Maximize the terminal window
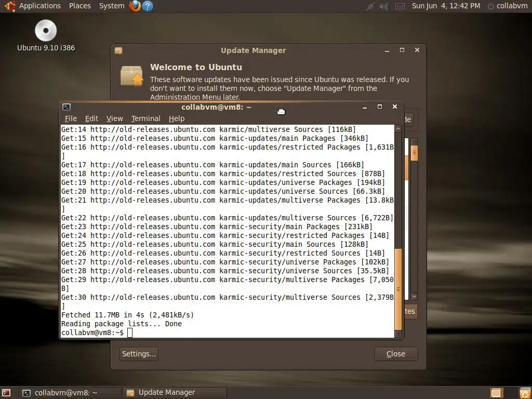Viewport: 532px width, 399px height. point(380,107)
